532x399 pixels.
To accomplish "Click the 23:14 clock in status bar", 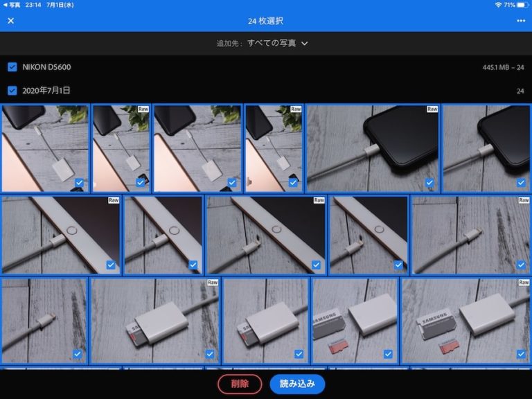I will [x=33, y=5].
